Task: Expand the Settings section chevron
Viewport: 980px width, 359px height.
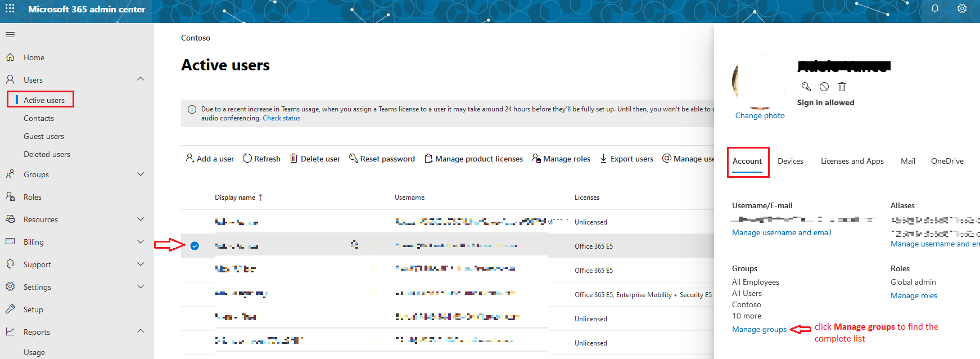Action: (141, 286)
